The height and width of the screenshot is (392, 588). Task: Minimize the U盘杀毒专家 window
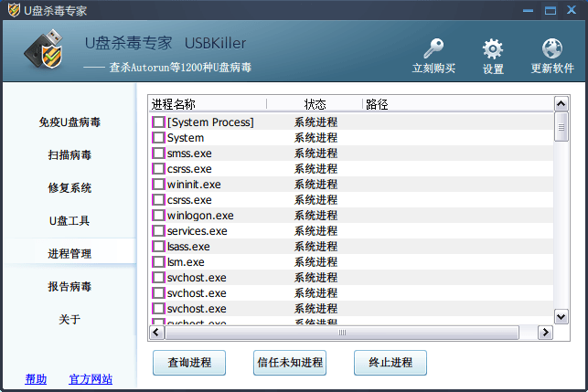528,10
